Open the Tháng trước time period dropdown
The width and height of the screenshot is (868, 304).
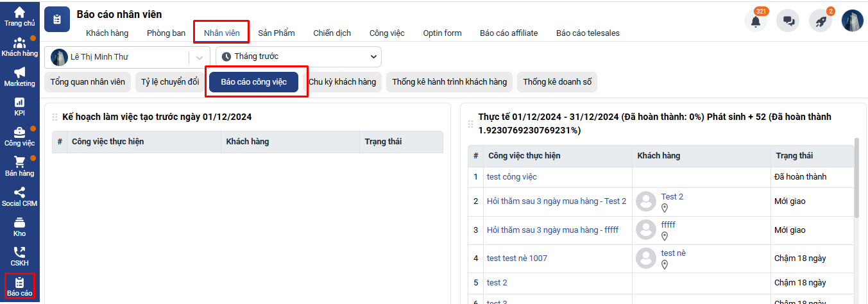[298, 56]
